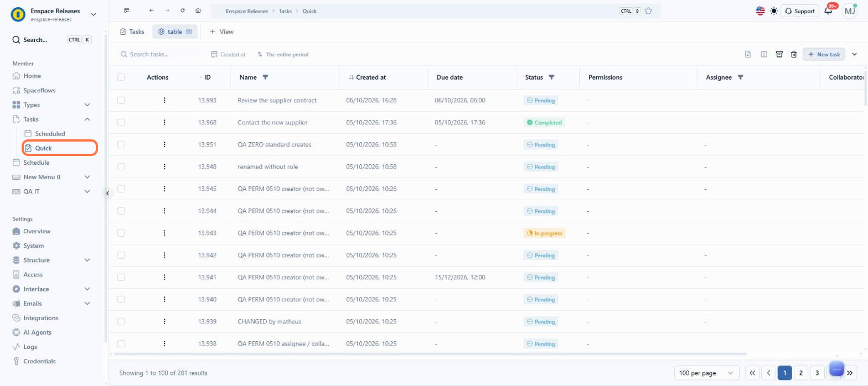Check the row for task 13.945
Viewport: 868px width, 386px height.
(121, 189)
